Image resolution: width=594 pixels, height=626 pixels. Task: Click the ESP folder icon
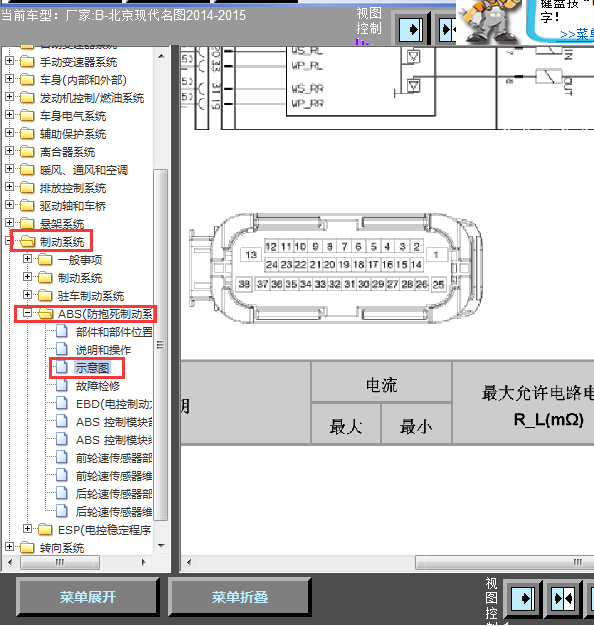45,529
